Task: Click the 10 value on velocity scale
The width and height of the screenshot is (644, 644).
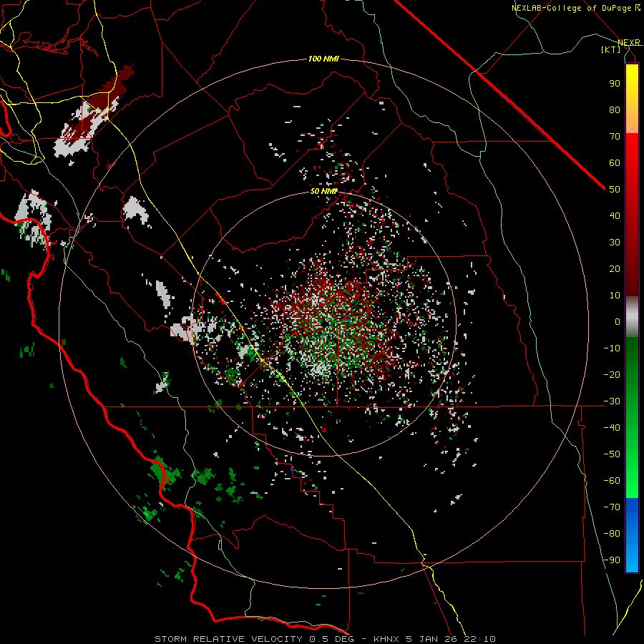Action: (x=615, y=296)
